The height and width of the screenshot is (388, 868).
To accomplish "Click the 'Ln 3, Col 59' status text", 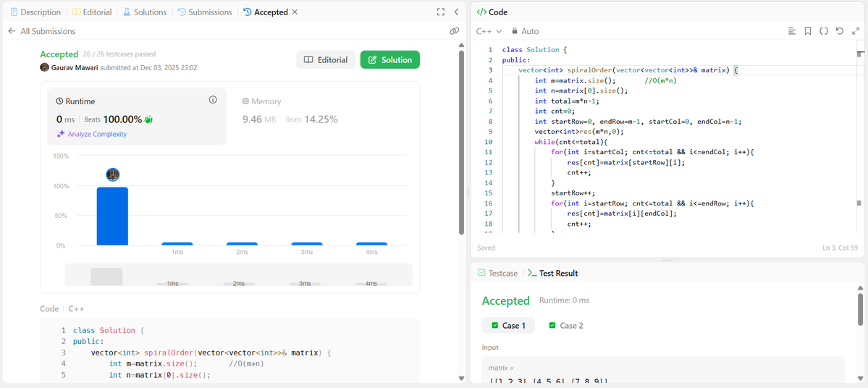I will tap(841, 248).
